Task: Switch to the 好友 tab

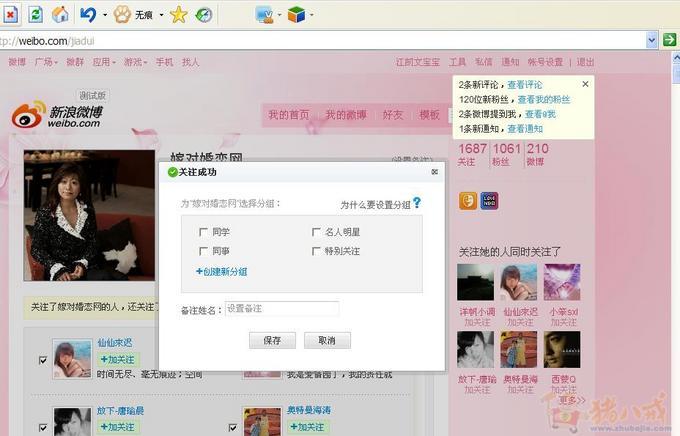Action: coord(392,115)
